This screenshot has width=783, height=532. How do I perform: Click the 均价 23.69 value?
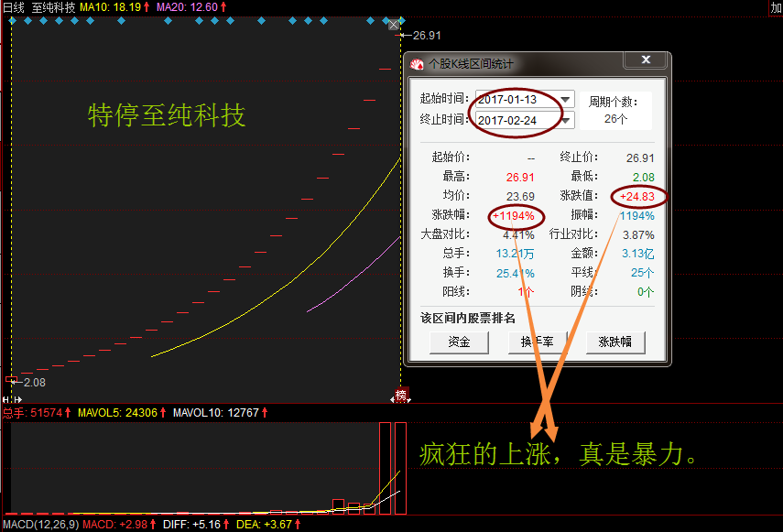(x=520, y=197)
